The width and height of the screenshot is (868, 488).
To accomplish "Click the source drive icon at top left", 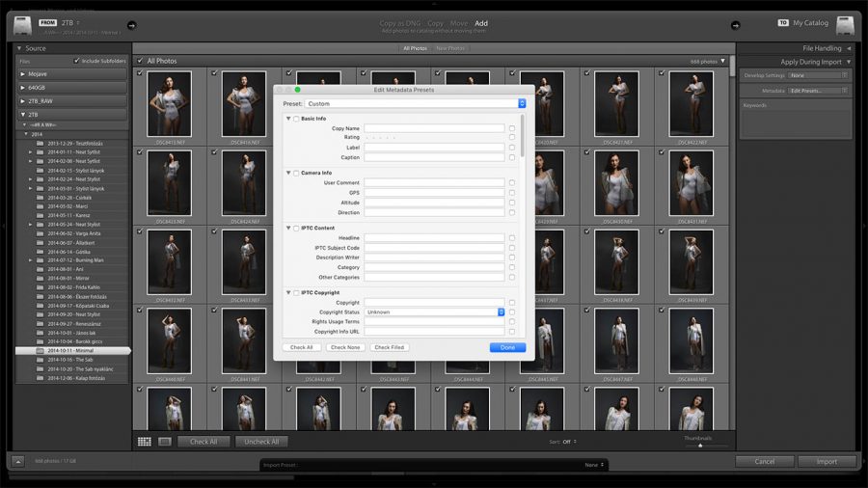I will pos(22,25).
